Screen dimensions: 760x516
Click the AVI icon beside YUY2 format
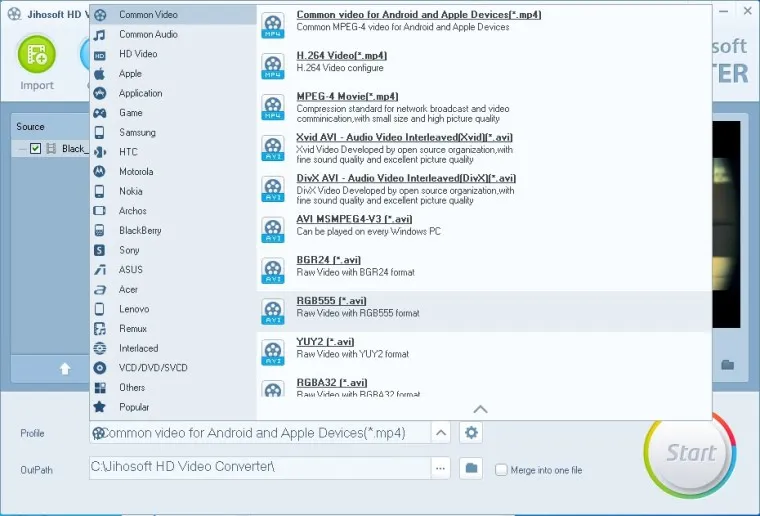pos(273,352)
